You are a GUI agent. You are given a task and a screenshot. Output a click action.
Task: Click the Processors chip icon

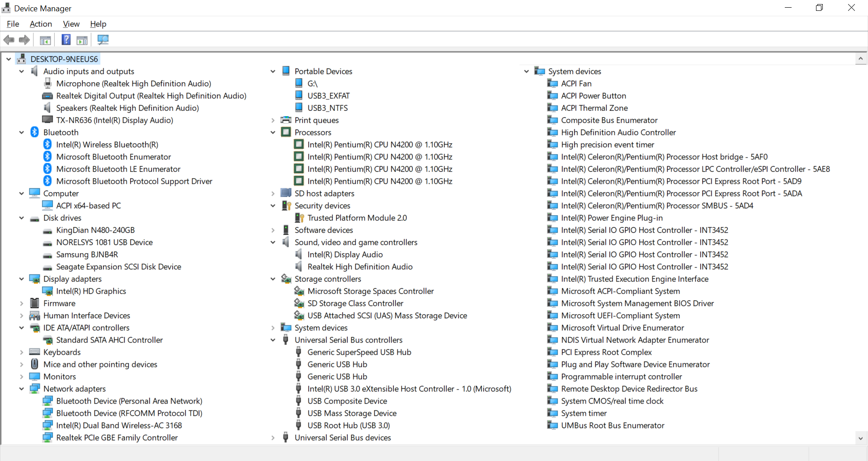tap(286, 132)
